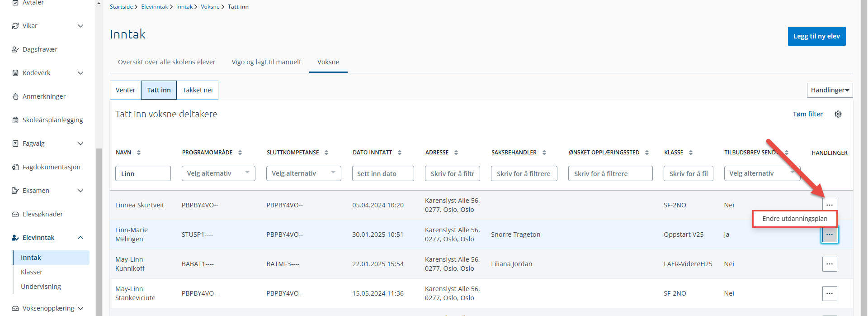This screenshot has height=316, width=868.
Task: Sort by KLASSE column arrows
Action: (x=691, y=153)
